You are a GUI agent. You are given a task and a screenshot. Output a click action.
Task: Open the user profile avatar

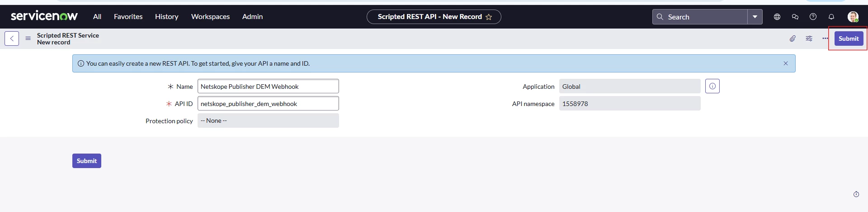click(853, 17)
